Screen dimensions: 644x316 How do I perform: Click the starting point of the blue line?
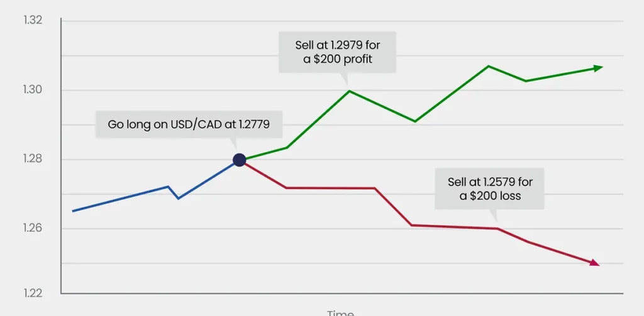click(x=73, y=211)
